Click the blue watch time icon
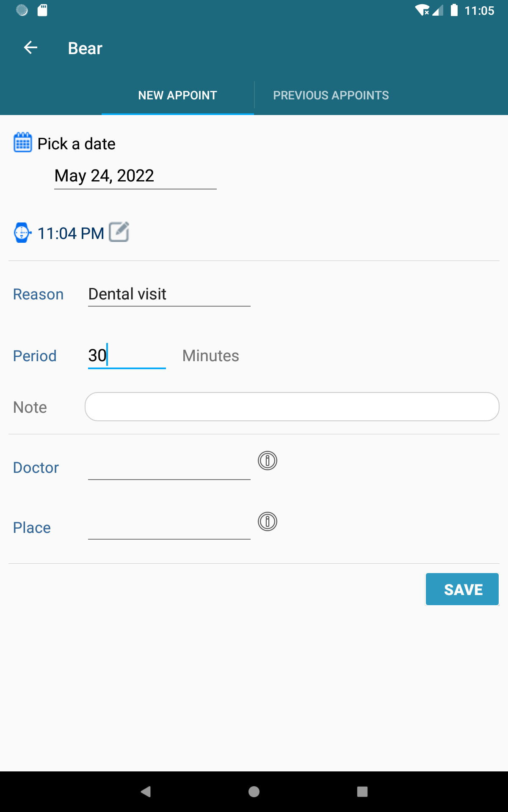 click(x=22, y=233)
